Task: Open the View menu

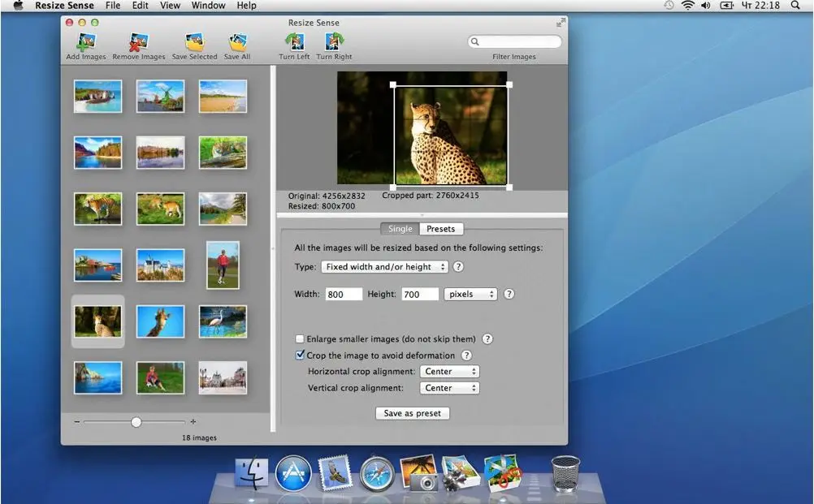Action: 170,5
